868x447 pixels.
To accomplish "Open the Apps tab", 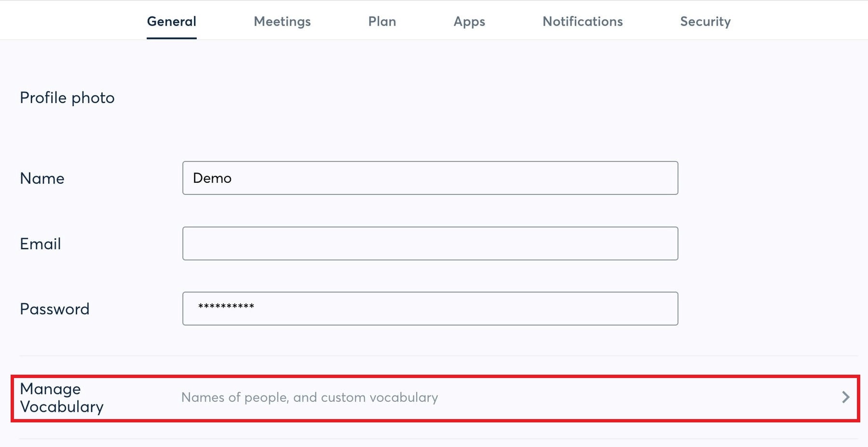I will pos(469,21).
